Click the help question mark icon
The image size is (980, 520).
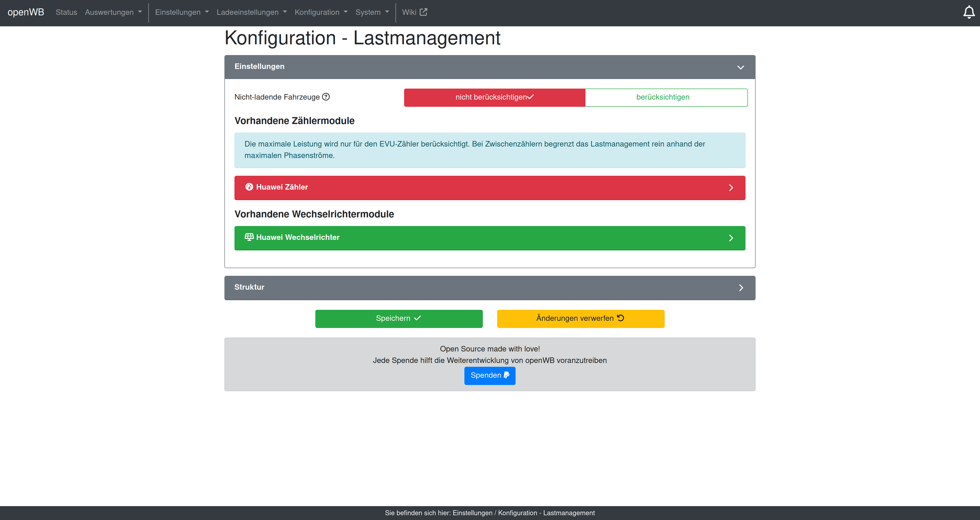coord(326,97)
